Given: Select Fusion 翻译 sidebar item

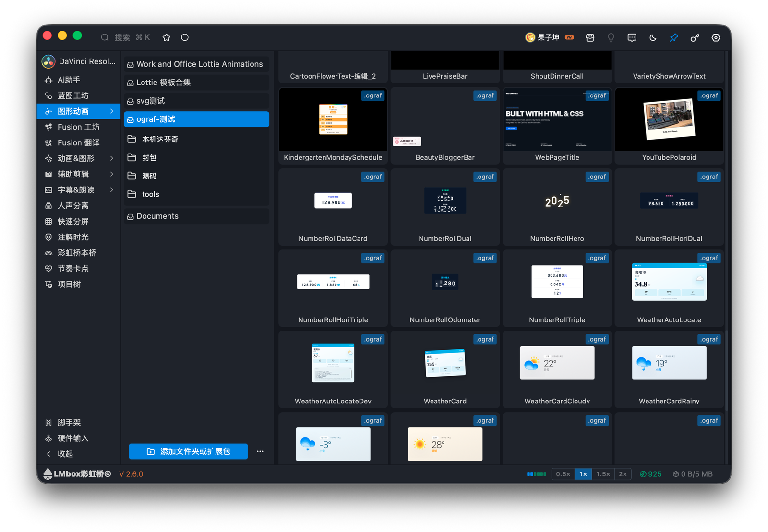Looking at the screenshot, I should pos(78,142).
